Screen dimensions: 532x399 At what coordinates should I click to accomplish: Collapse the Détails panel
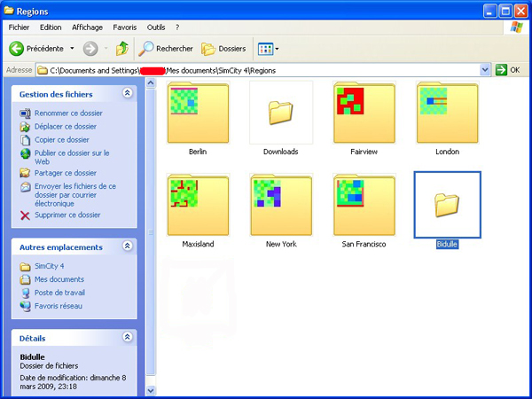tap(127, 337)
